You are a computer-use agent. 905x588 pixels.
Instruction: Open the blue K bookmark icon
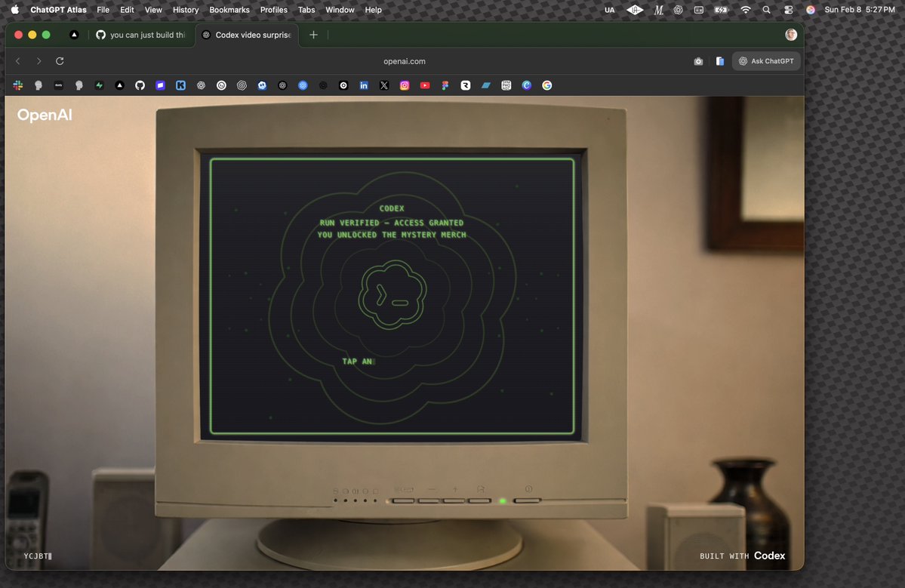(x=180, y=85)
